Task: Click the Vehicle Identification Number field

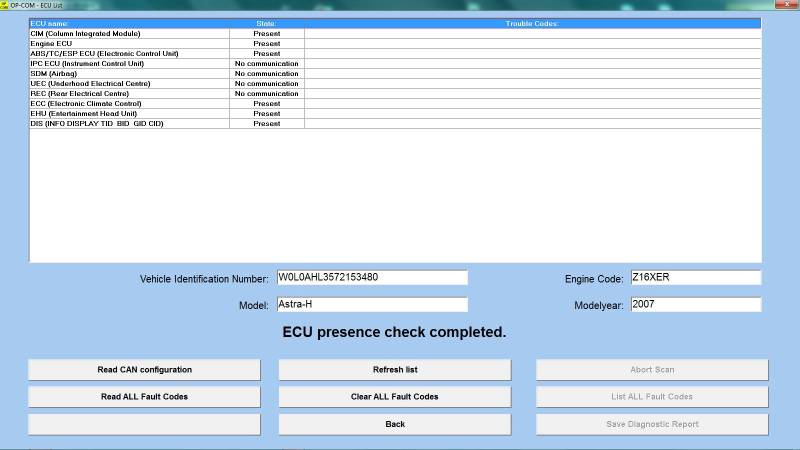Action: [371, 278]
